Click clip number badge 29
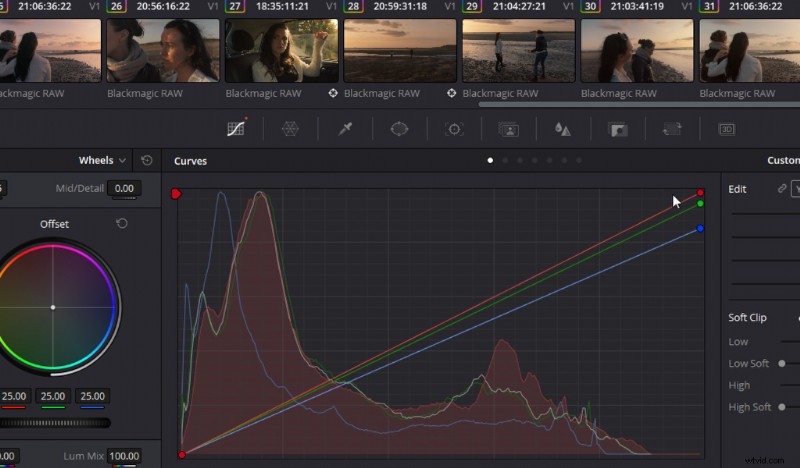Screen dimensions: 800x468 (472, 6)
